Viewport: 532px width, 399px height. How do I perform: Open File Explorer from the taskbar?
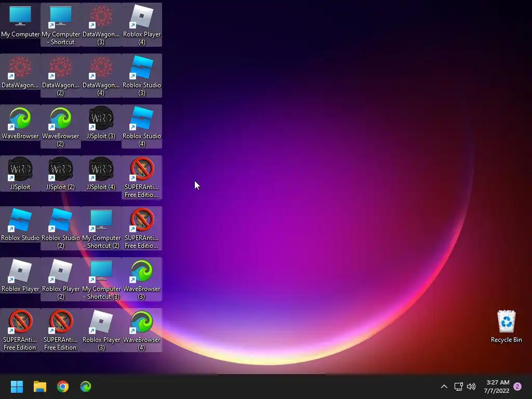[x=39, y=387]
